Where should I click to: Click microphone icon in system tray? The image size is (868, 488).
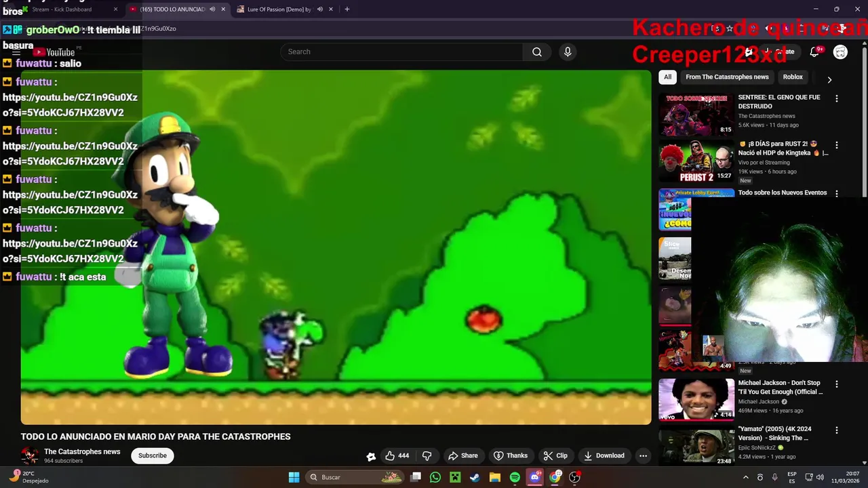point(774,477)
